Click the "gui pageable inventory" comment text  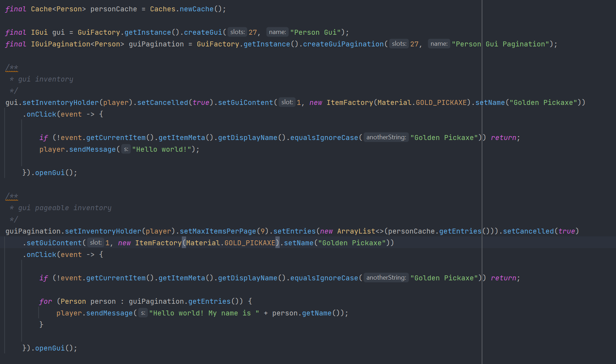click(65, 208)
